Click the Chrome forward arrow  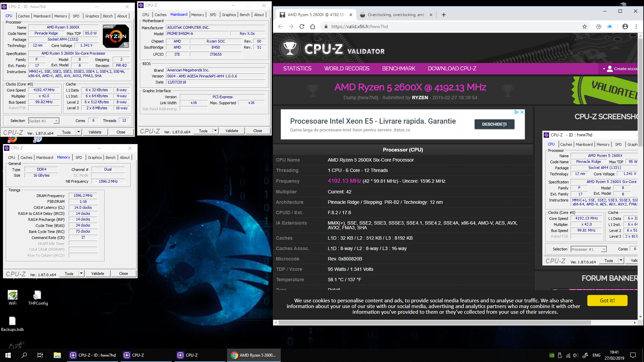point(291,26)
